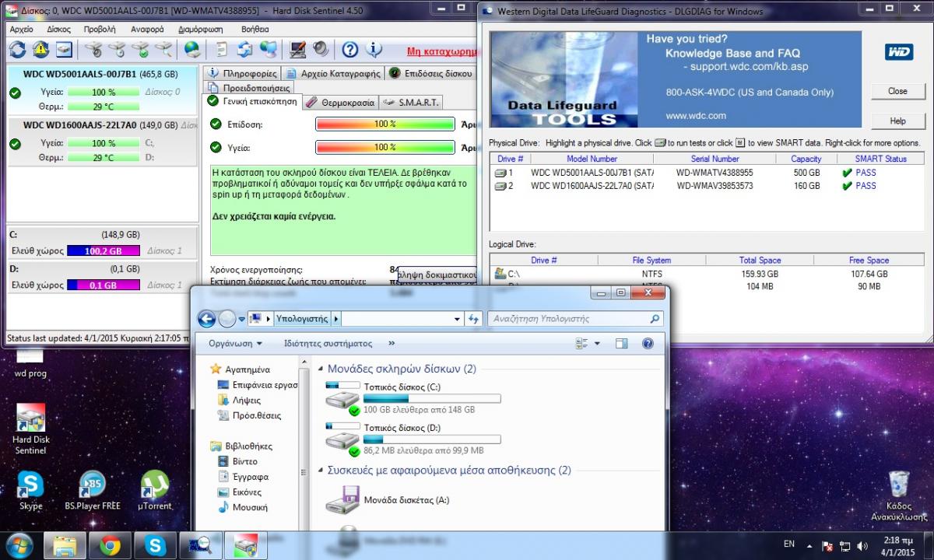Open the view options dropdown arrow in Explorer
934x560 pixels.
click(x=597, y=343)
